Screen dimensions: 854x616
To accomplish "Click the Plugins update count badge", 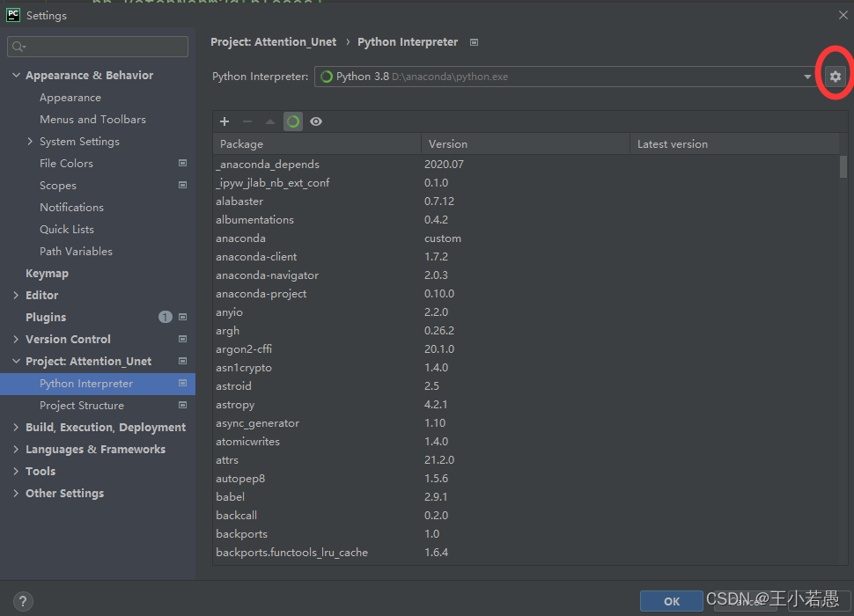I will pyautogui.click(x=165, y=317).
